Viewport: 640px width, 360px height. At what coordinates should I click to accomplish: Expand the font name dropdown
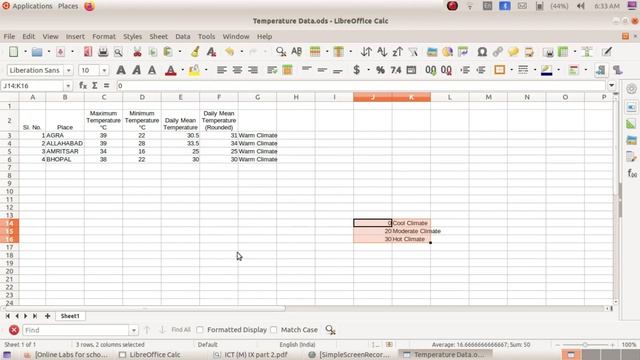(x=69, y=70)
